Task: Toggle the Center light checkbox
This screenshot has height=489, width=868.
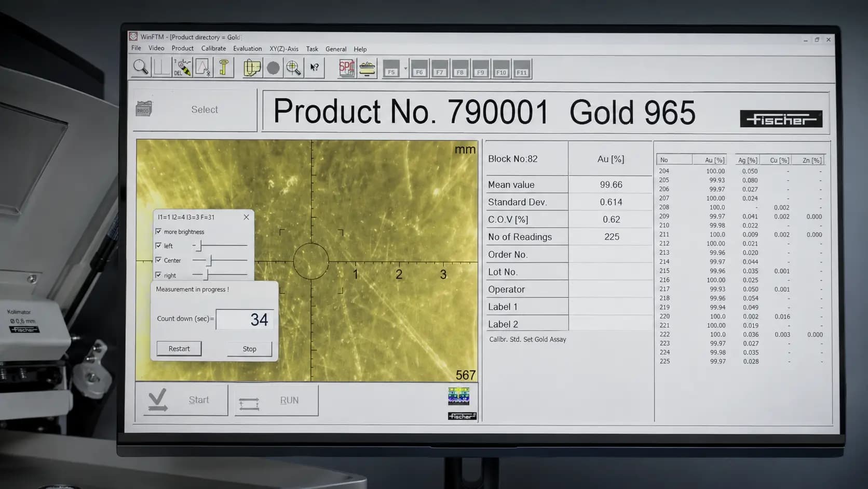Action: [158, 260]
